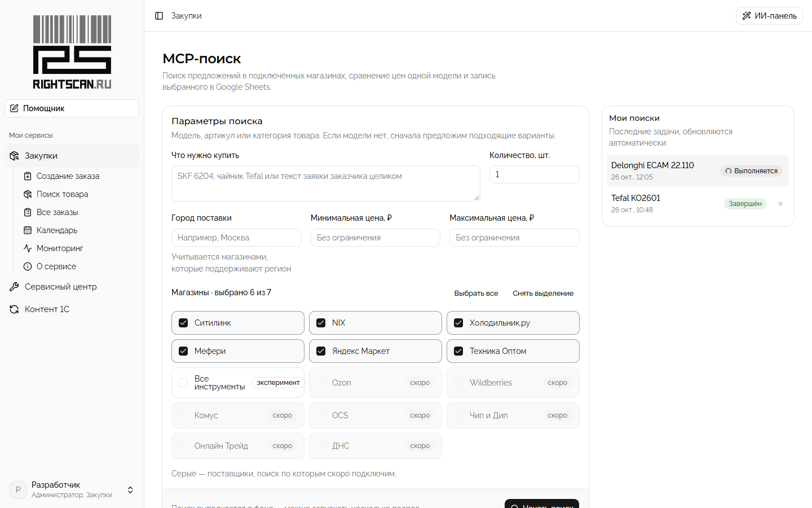
Task: Open the Сервисный центр section
Action: point(72,287)
